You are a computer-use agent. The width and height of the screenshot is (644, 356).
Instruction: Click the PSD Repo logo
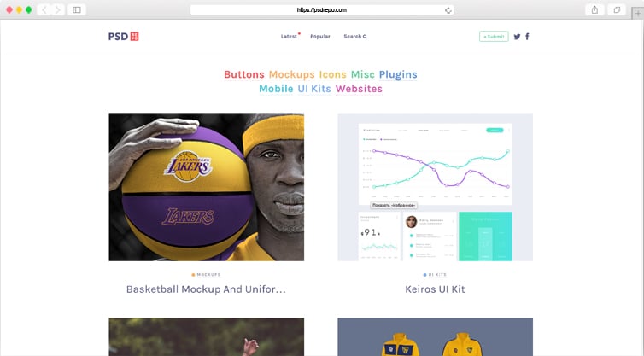point(124,37)
